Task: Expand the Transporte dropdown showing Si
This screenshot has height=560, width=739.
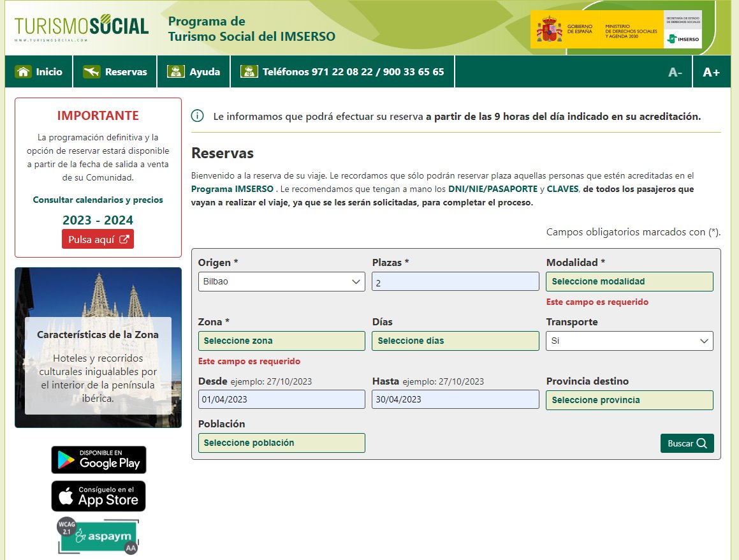Action: pos(630,341)
